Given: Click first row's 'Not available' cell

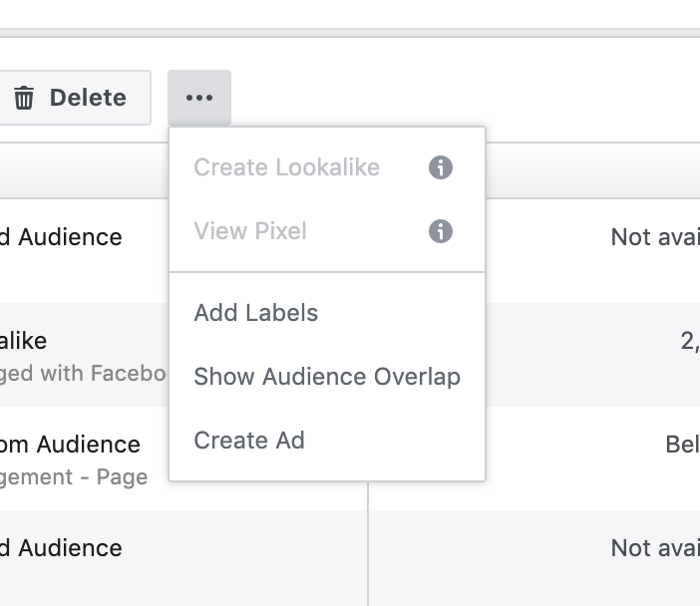Looking at the screenshot, I should 654,237.
